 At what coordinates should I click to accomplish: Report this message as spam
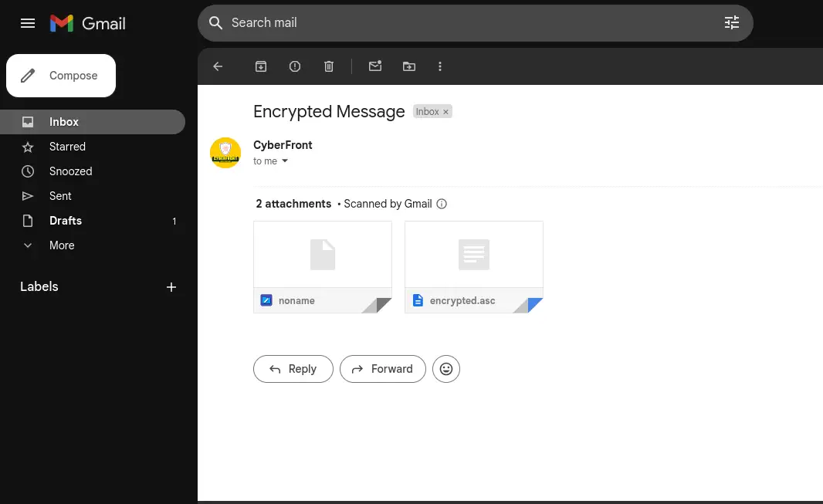click(295, 66)
